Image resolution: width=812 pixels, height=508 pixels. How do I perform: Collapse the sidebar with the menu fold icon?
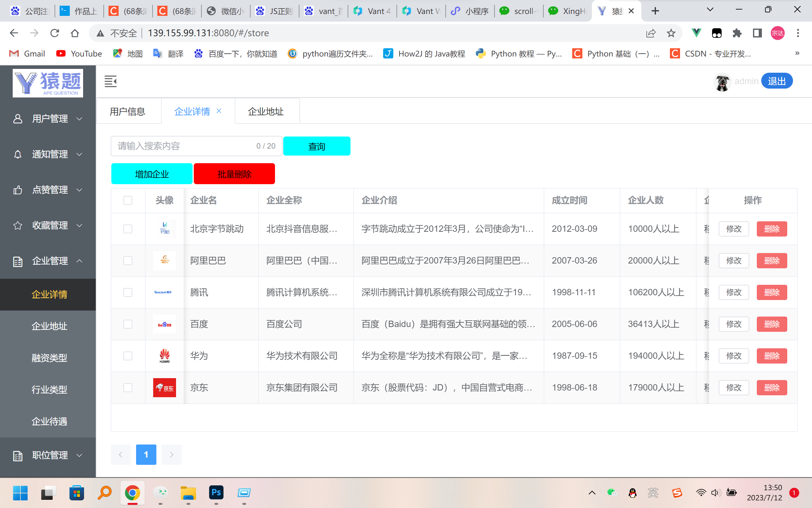click(110, 81)
